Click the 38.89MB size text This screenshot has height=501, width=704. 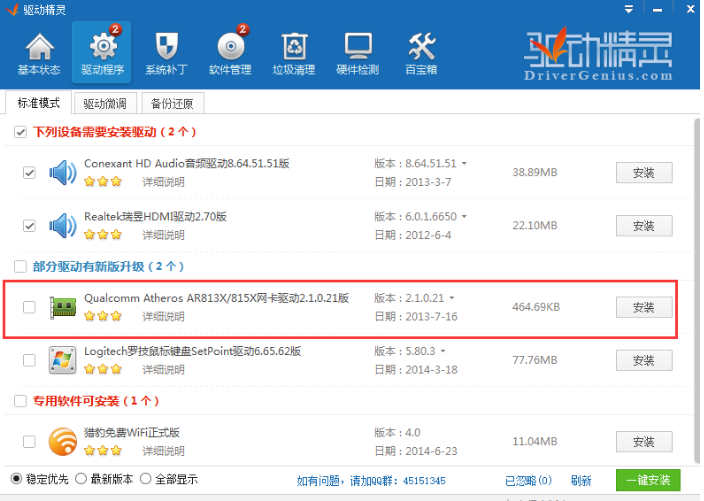(x=535, y=172)
